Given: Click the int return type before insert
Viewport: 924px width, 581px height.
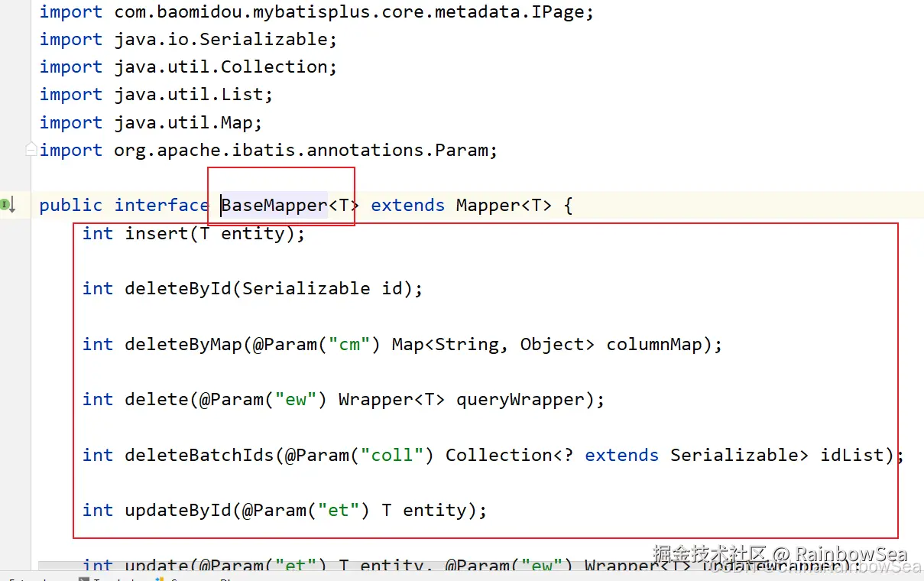Looking at the screenshot, I should coord(98,233).
